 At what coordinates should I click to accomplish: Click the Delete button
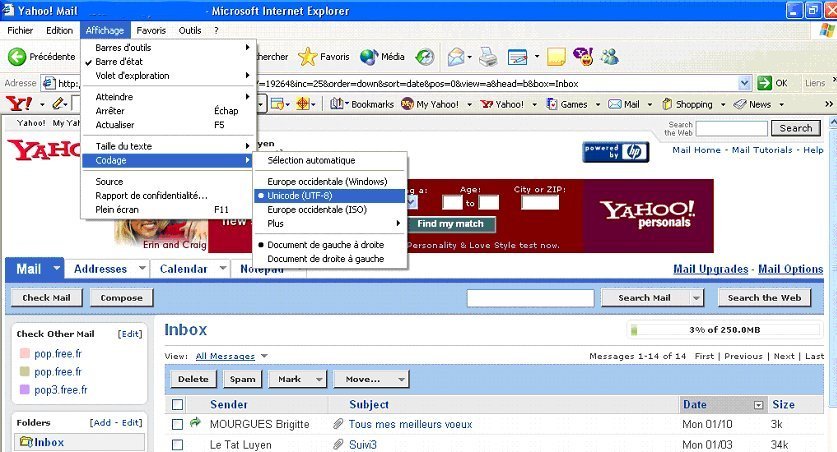tap(193, 379)
